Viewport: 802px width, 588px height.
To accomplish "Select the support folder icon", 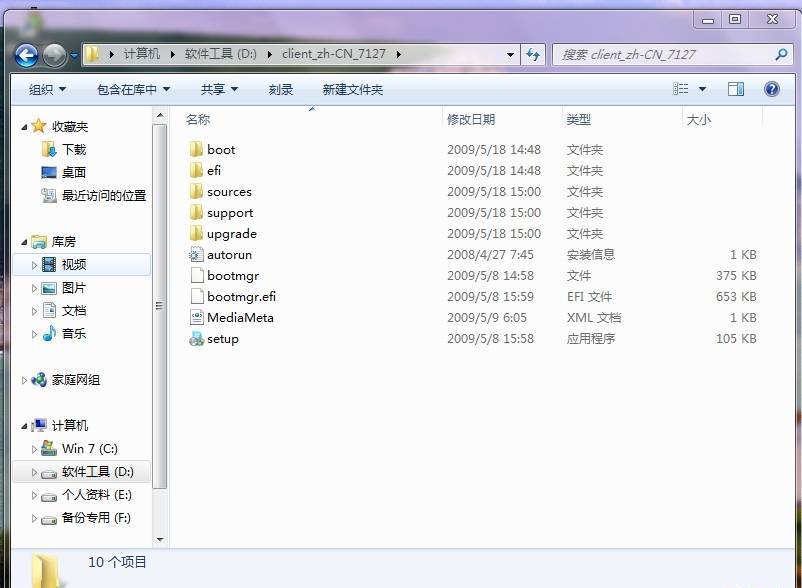I will point(196,213).
